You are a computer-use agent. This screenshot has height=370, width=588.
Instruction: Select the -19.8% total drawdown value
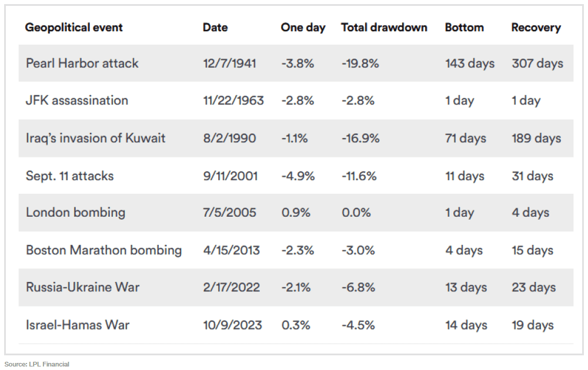coord(360,63)
